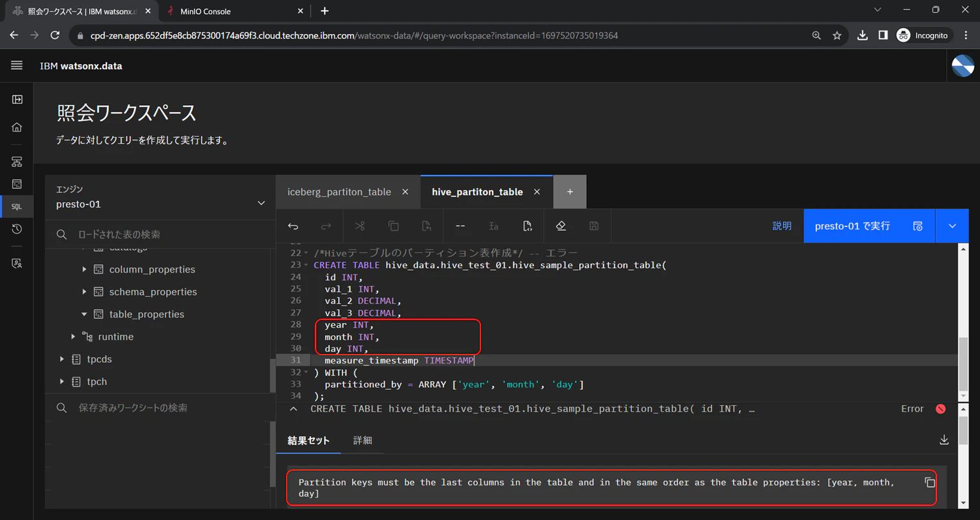Expand the tpch catalog node
The height and width of the screenshot is (520, 980).
[x=62, y=382]
